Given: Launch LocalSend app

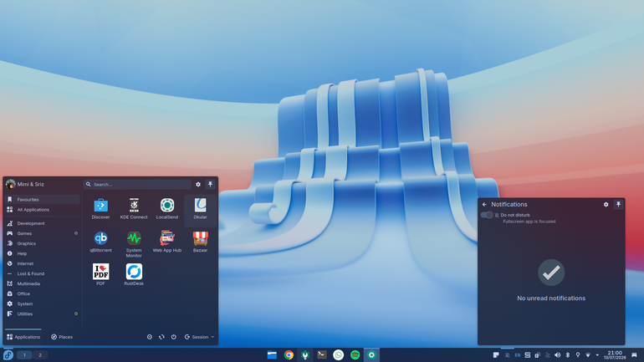Looking at the screenshot, I should point(167,209).
